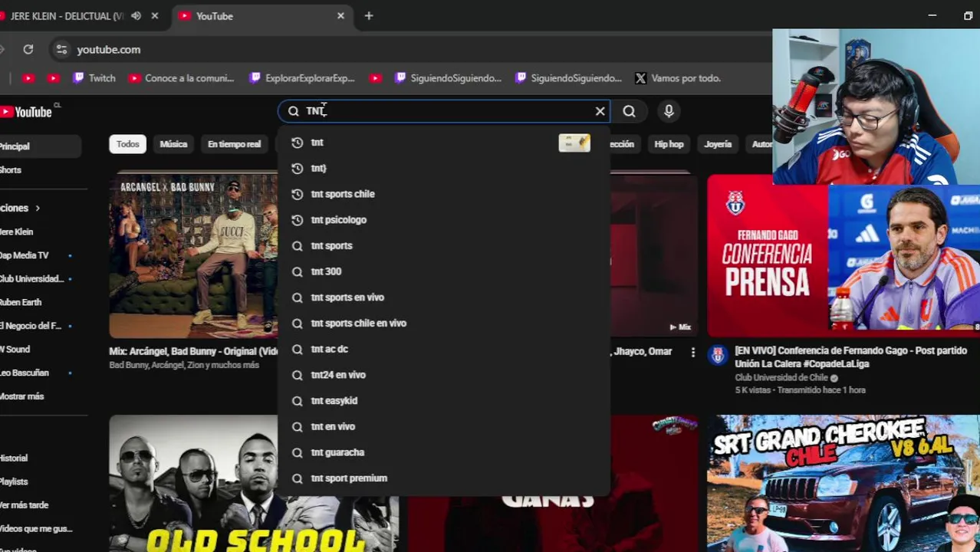Select the En tiempo real chip
980x552 pixels.
point(234,144)
